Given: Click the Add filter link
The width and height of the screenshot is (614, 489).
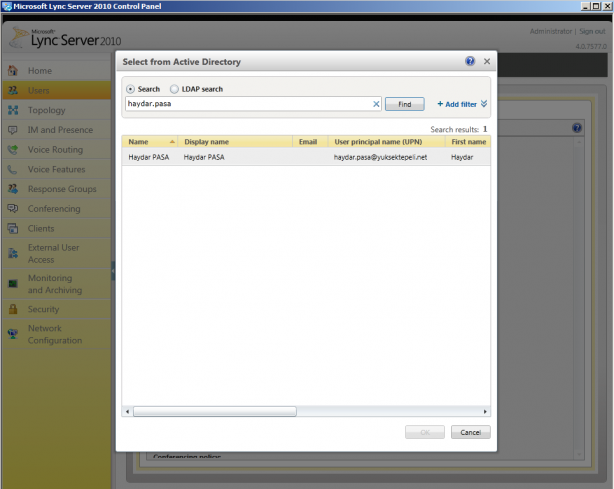Looking at the screenshot, I should (x=457, y=104).
